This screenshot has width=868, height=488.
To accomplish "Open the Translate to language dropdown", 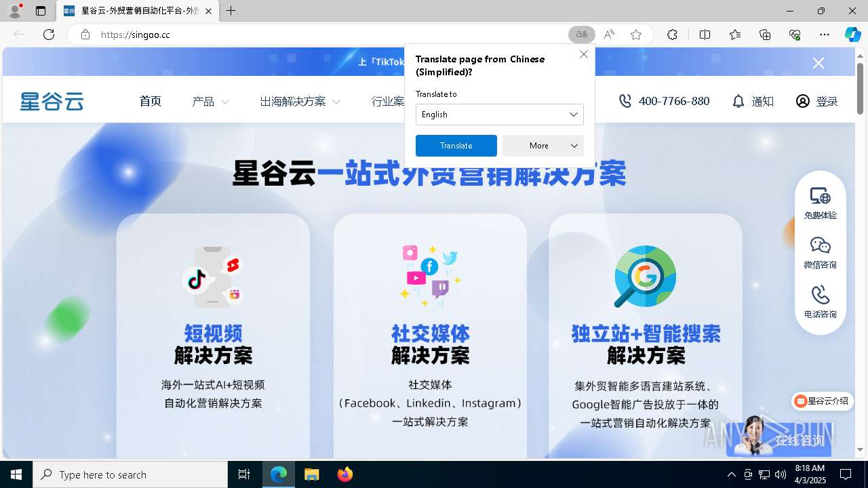I will (x=500, y=115).
